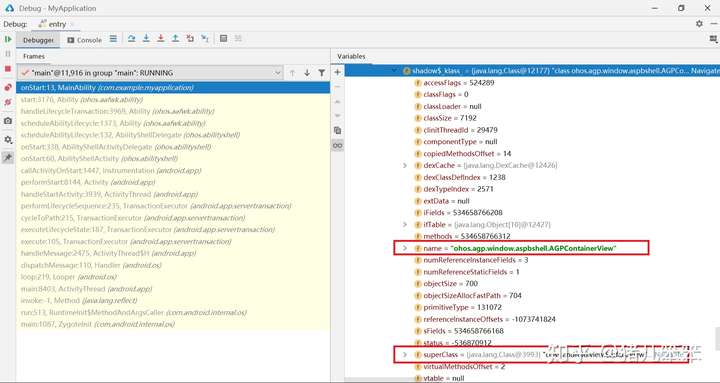Collapse the shadow$_klass_ node
720x383 pixels.
(394, 71)
